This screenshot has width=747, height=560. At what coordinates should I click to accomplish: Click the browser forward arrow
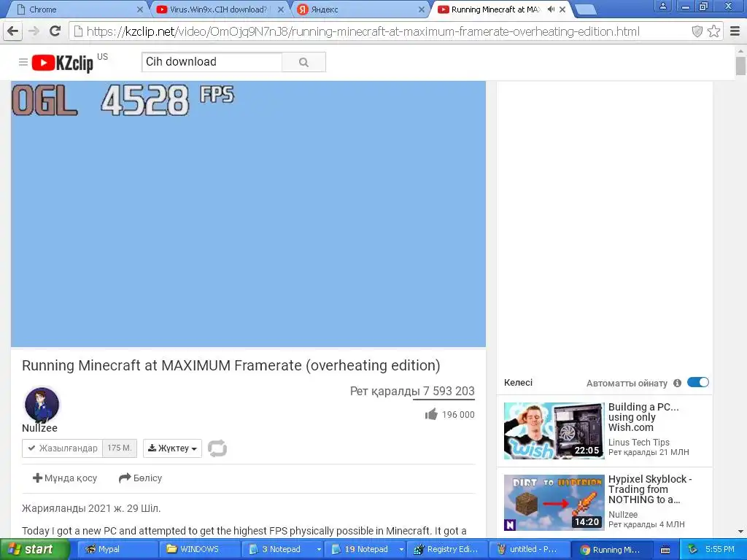pos(34,31)
